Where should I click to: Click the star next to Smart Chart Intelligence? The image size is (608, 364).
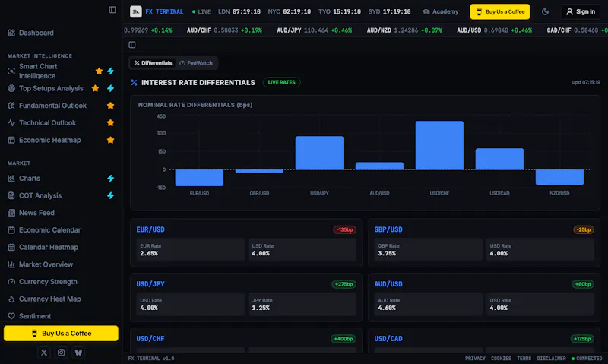tap(99, 71)
